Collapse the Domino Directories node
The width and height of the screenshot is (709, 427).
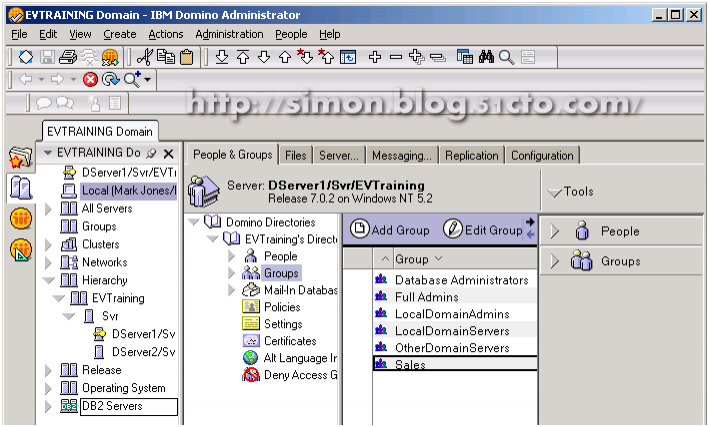point(194,222)
